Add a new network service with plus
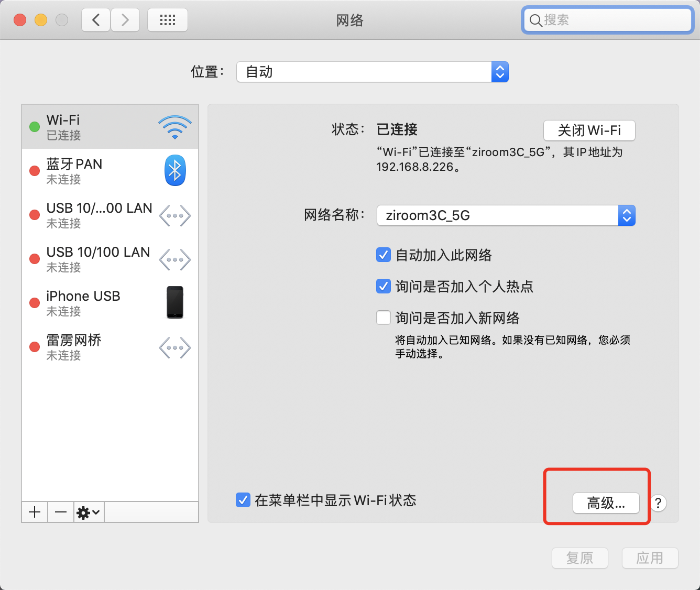This screenshot has width=700, height=590. [x=35, y=512]
